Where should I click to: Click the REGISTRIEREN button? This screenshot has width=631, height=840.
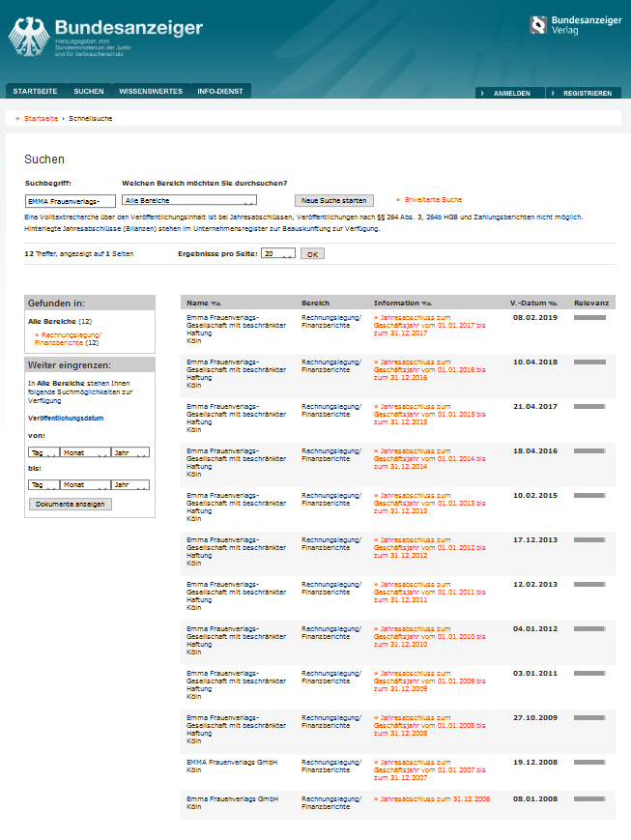[584, 93]
